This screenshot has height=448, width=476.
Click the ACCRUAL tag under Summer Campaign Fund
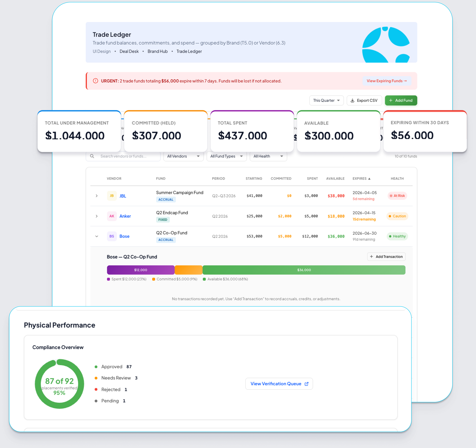click(166, 200)
